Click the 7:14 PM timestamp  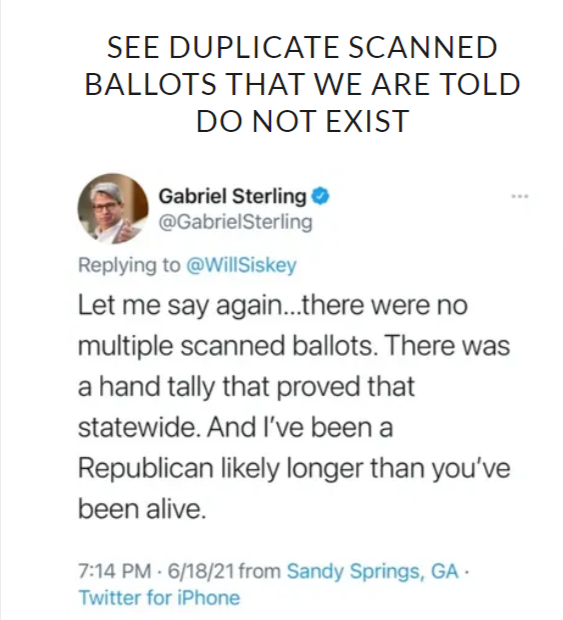(x=115, y=571)
